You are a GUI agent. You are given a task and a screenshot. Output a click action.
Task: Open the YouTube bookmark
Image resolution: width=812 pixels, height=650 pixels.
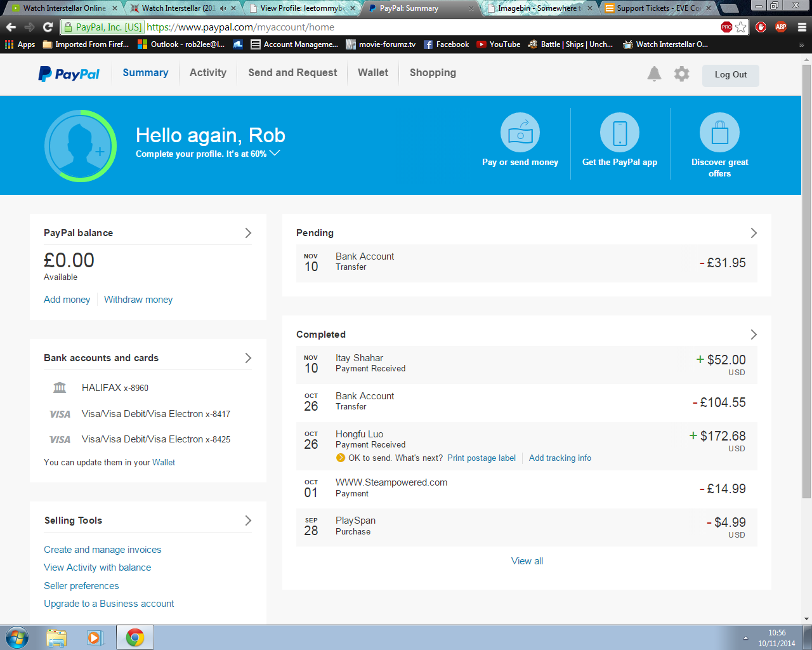point(499,44)
